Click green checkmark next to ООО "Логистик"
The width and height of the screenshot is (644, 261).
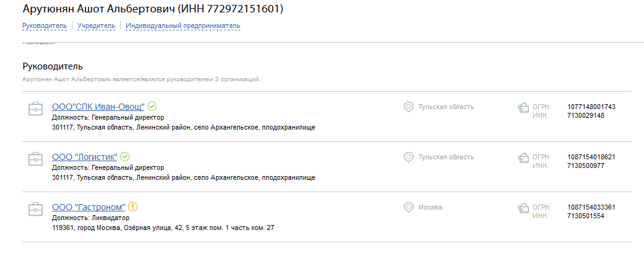coord(125,157)
